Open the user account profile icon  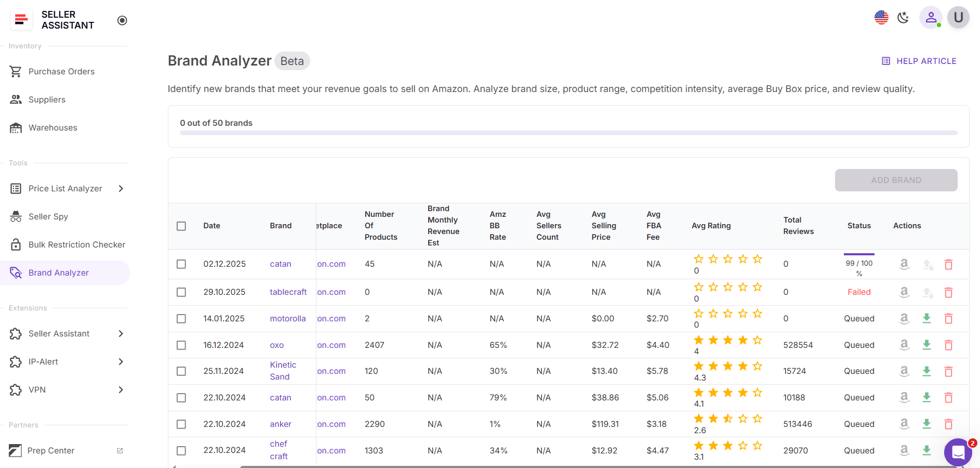(x=931, y=17)
